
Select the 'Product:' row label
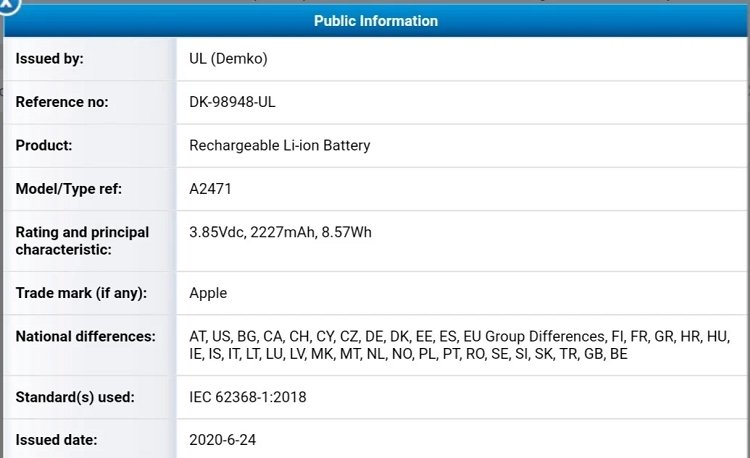click(x=43, y=145)
